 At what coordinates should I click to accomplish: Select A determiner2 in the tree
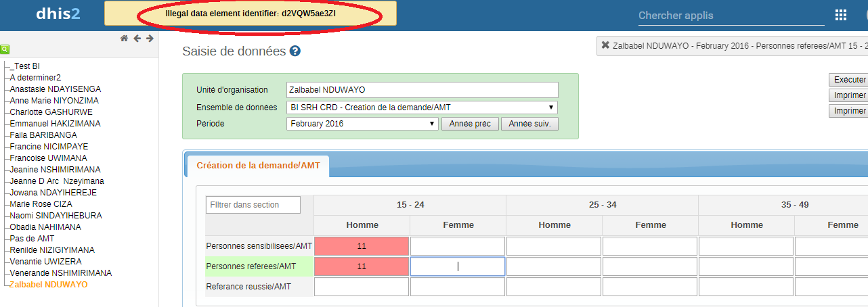tap(35, 78)
